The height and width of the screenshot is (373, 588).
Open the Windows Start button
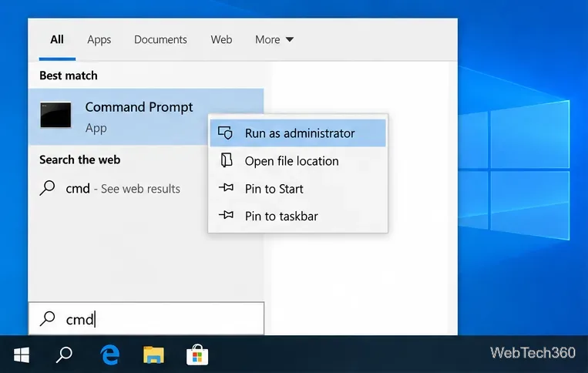click(x=22, y=355)
